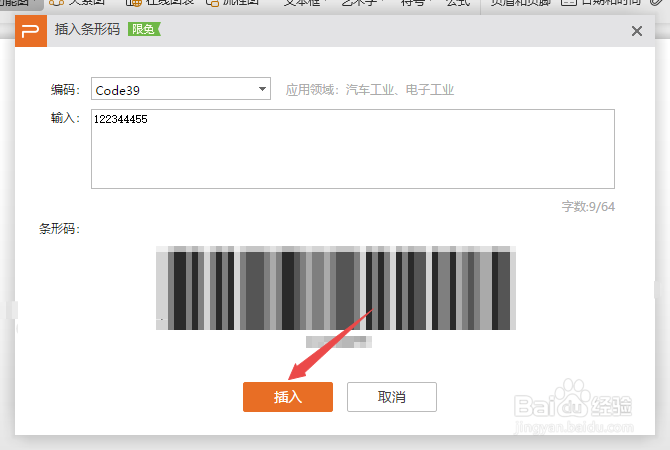This screenshot has width=670, height=450.
Task: Click the 插入条形码 dialog title text
Action: (x=87, y=29)
